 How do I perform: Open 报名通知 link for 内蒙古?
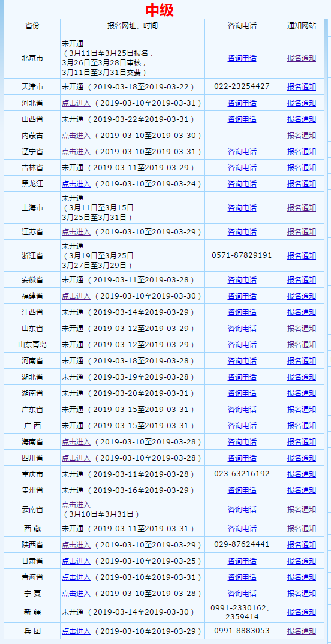(302, 135)
